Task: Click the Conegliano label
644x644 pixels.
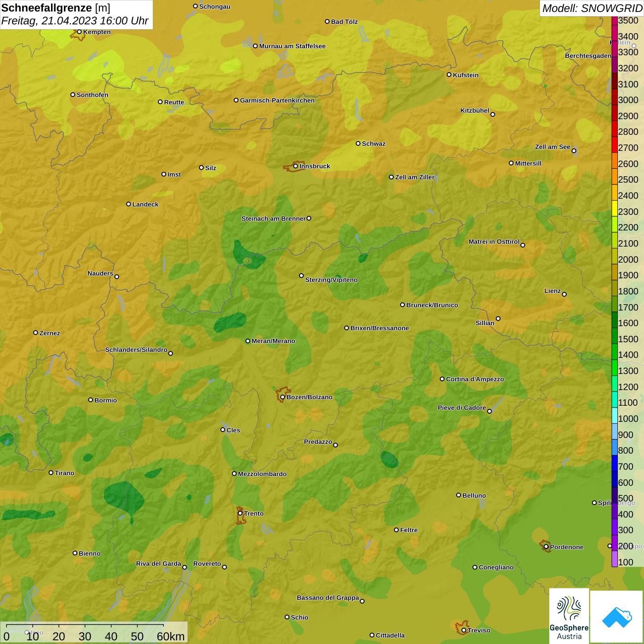Action: pos(496,567)
